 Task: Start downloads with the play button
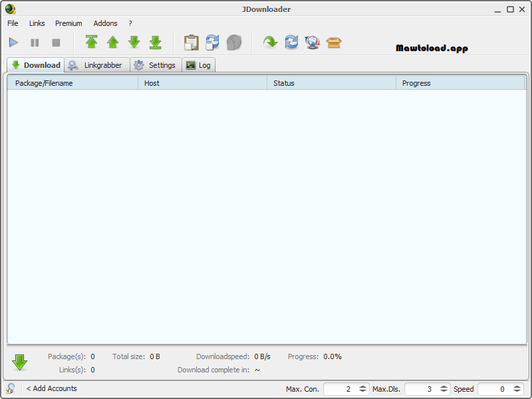(x=13, y=43)
